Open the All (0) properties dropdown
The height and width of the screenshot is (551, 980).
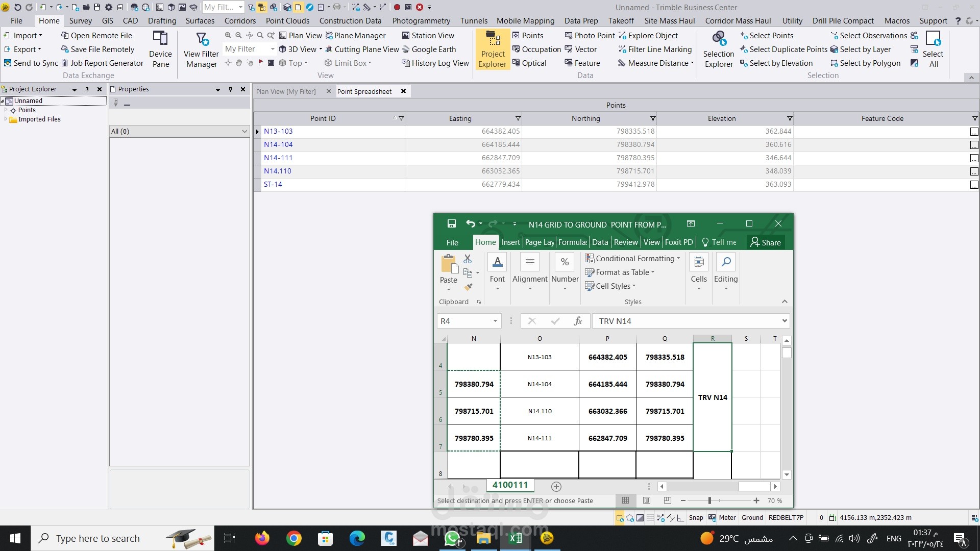coord(244,132)
